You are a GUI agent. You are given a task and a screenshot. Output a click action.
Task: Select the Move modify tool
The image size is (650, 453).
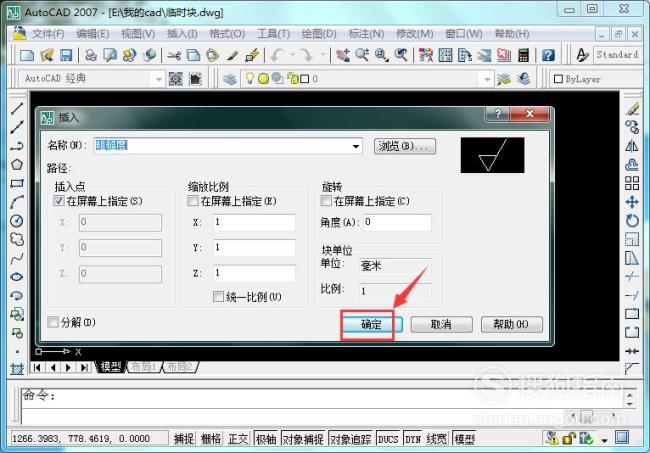click(632, 202)
